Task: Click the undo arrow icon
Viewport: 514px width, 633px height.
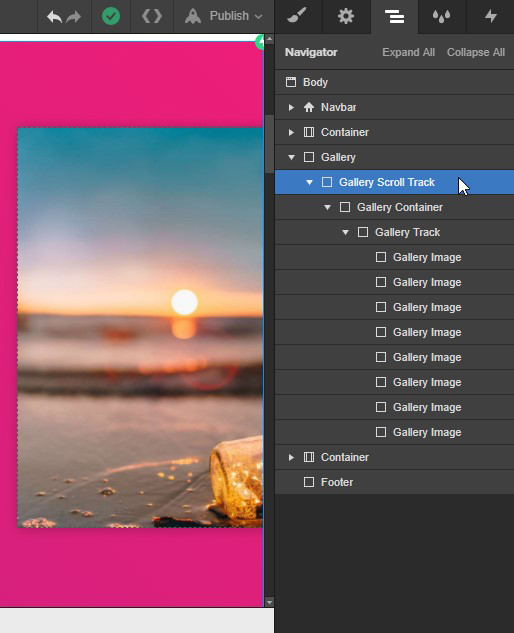Action: pyautogui.click(x=54, y=17)
